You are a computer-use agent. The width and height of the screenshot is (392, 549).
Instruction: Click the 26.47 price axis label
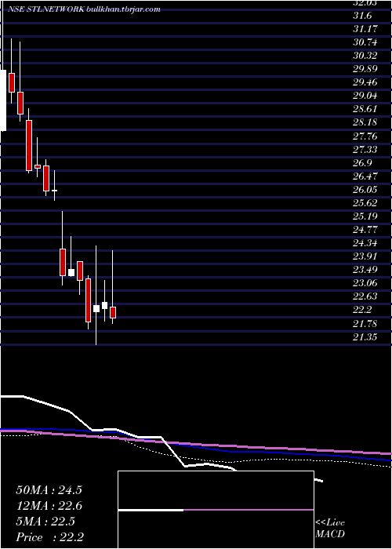pos(365,176)
